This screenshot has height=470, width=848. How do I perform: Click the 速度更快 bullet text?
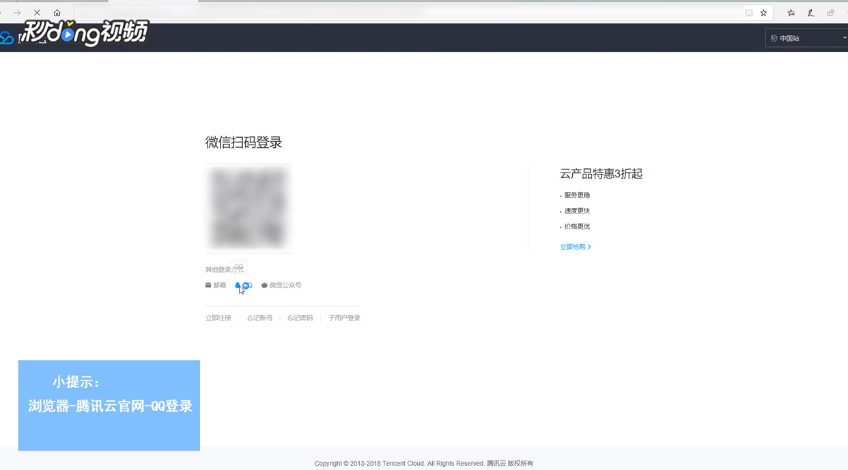[577, 211]
